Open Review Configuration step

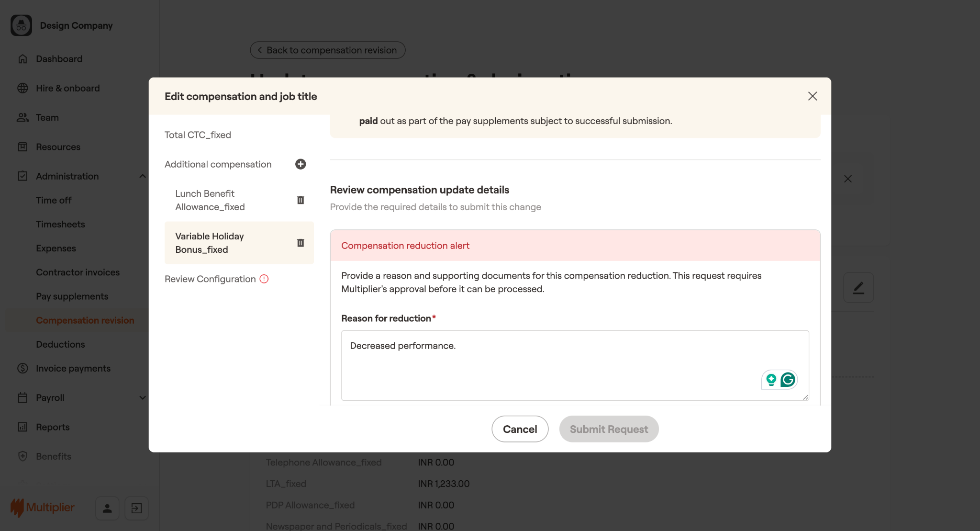210,279
